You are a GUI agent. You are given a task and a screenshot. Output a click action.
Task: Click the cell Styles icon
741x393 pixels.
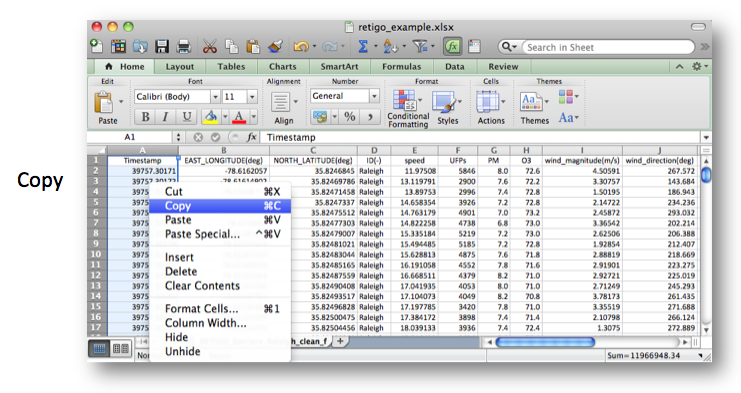pyautogui.click(x=443, y=102)
